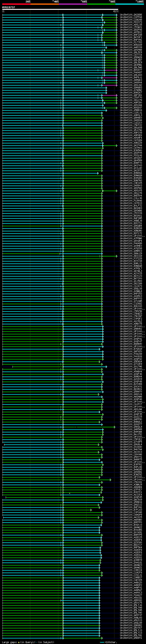Select hit label UniRef100_P40926
This screenshot has width=146, height=644.
pos(131,357)
